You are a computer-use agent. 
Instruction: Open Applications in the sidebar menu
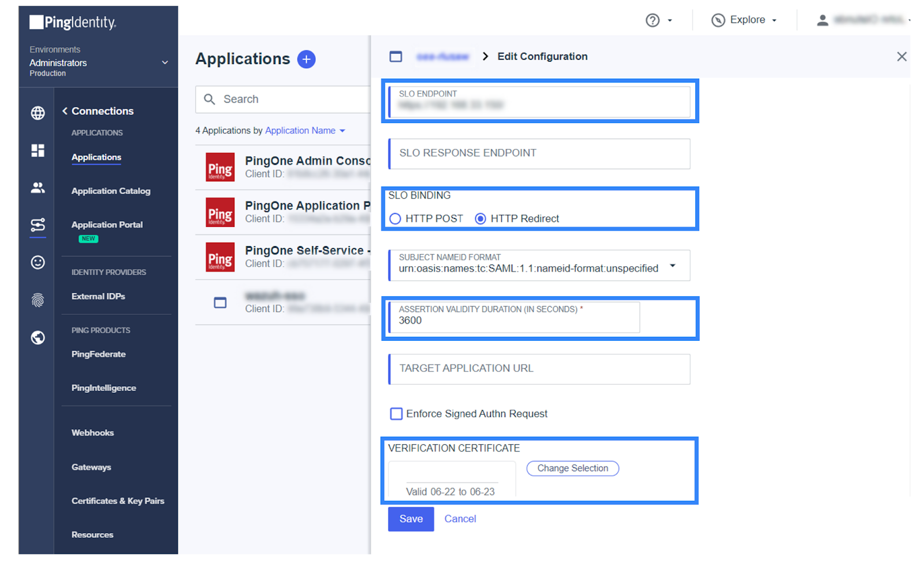pyautogui.click(x=96, y=157)
